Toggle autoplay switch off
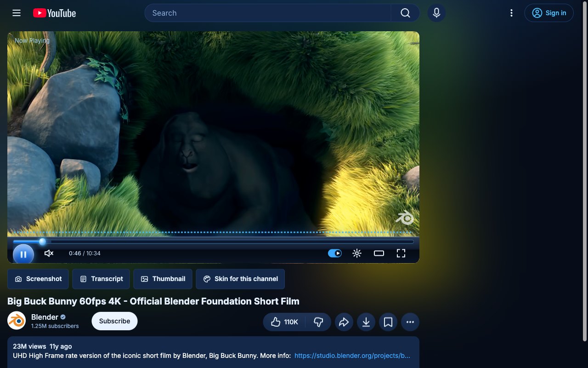 click(x=335, y=253)
